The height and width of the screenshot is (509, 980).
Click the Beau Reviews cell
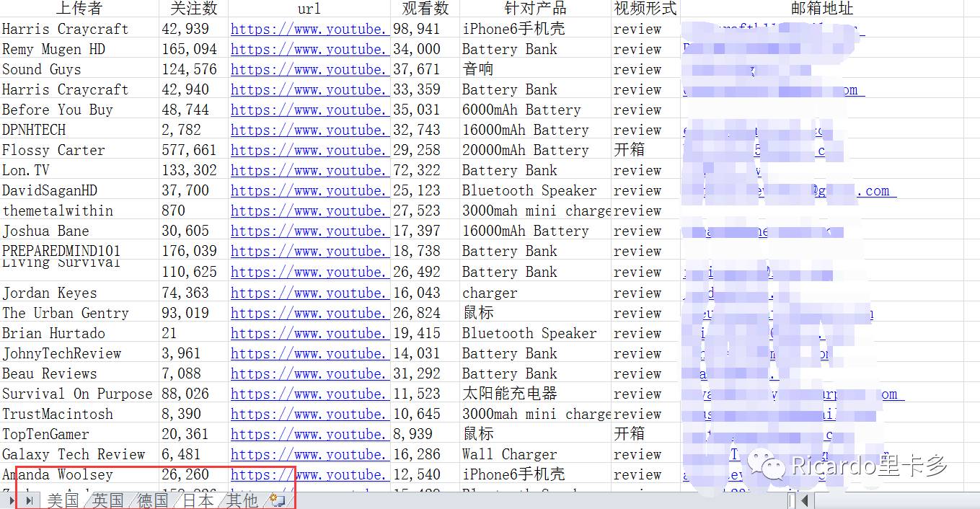pos(79,373)
